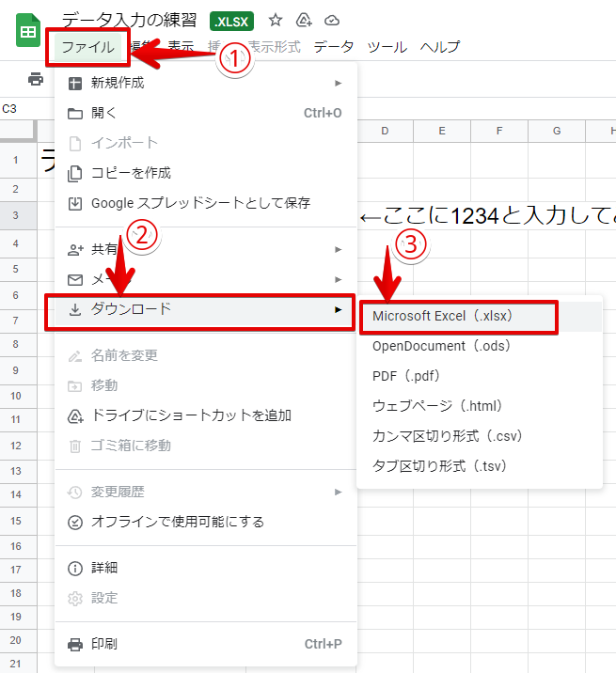616x673 pixels.
Task: Open the Help (ヘルプ) menu
Action: tap(440, 46)
